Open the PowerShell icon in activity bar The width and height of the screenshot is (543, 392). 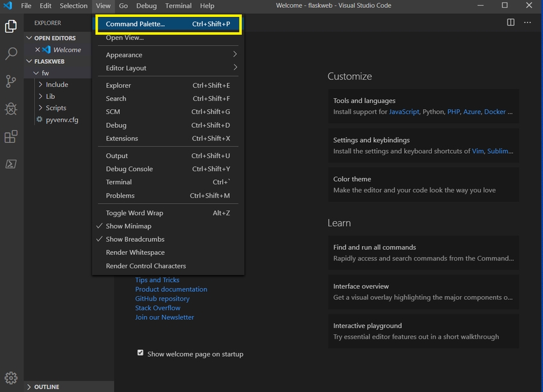tap(11, 164)
